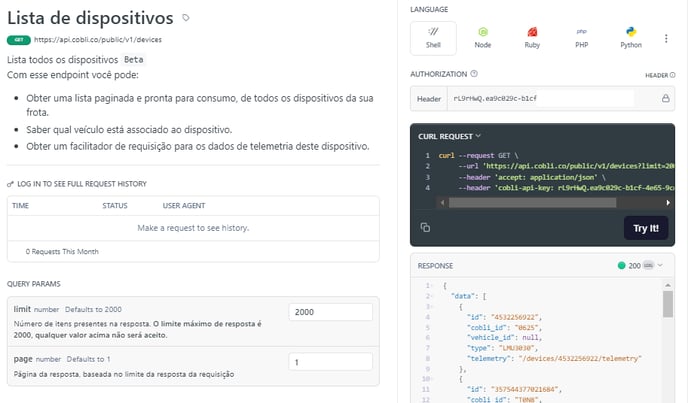This screenshot has height=403, width=688.
Task: Click the "vehicle_id": null response line
Action: coord(504,338)
